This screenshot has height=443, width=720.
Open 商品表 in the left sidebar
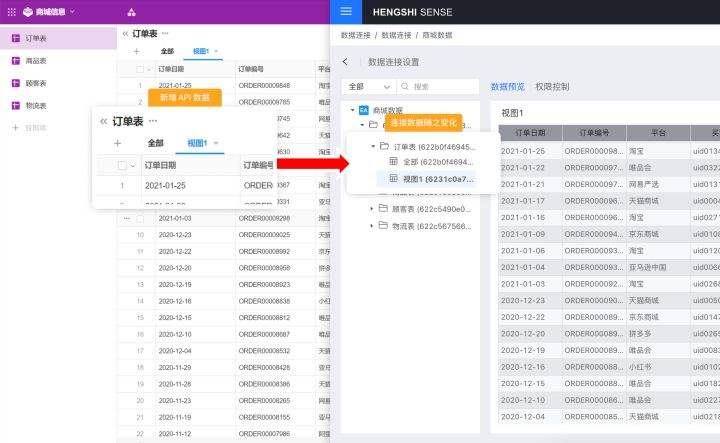(36, 60)
